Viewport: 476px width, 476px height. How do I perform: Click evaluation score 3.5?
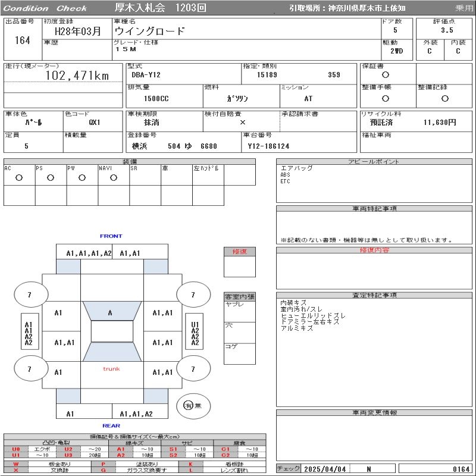point(447,30)
